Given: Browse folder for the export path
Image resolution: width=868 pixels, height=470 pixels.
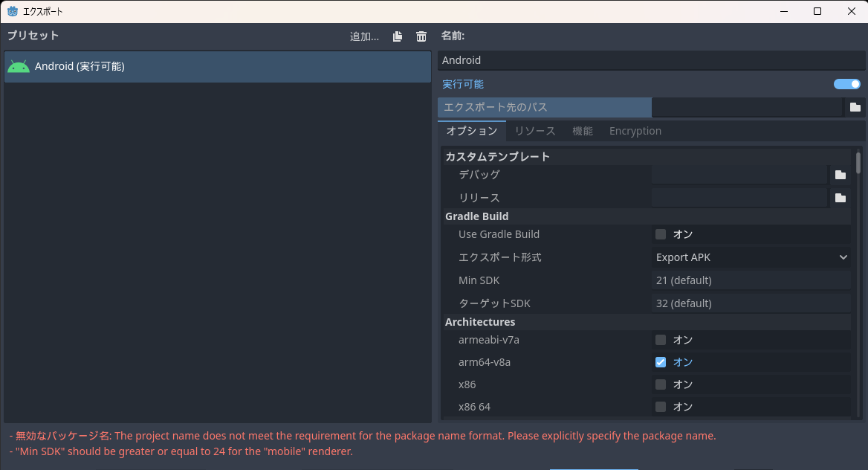Looking at the screenshot, I should click(855, 107).
